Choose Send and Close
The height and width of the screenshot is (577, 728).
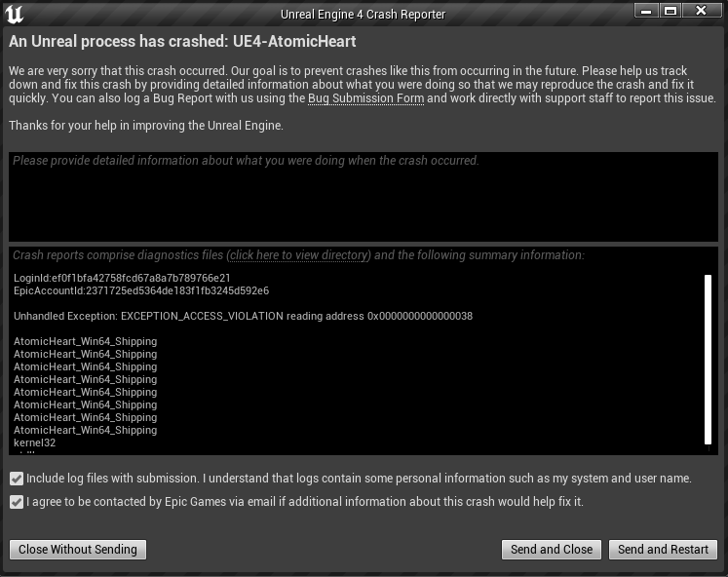[552, 549]
